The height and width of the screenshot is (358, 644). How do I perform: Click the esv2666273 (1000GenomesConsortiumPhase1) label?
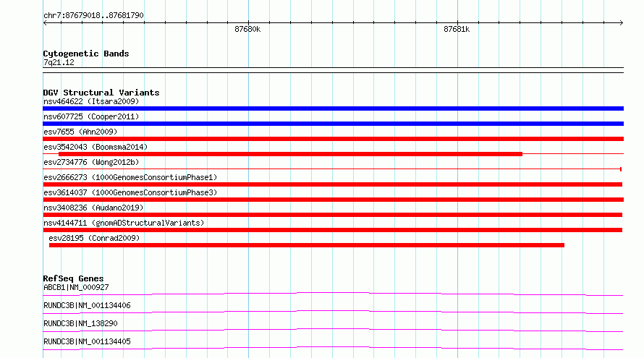pos(130,177)
